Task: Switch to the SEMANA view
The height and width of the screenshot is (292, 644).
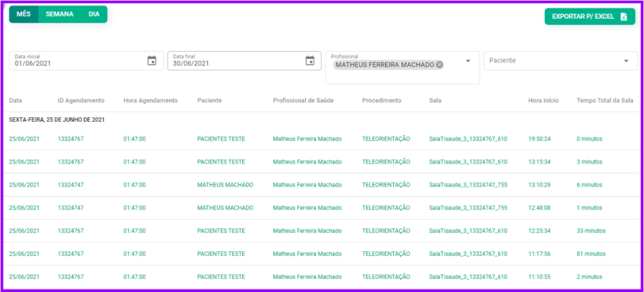Action: tap(59, 14)
